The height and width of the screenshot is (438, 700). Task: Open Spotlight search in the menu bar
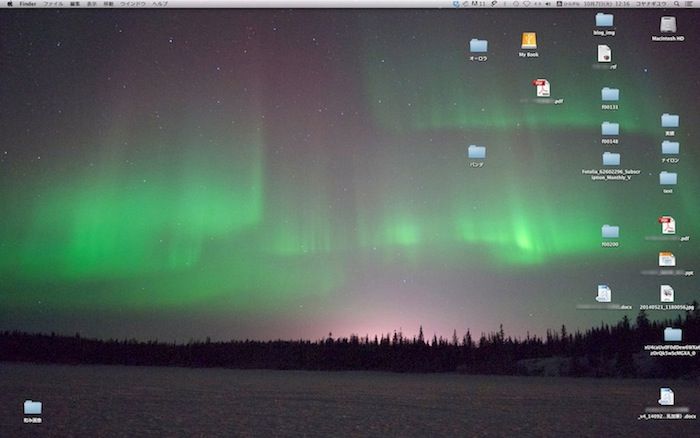pos(677,4)
